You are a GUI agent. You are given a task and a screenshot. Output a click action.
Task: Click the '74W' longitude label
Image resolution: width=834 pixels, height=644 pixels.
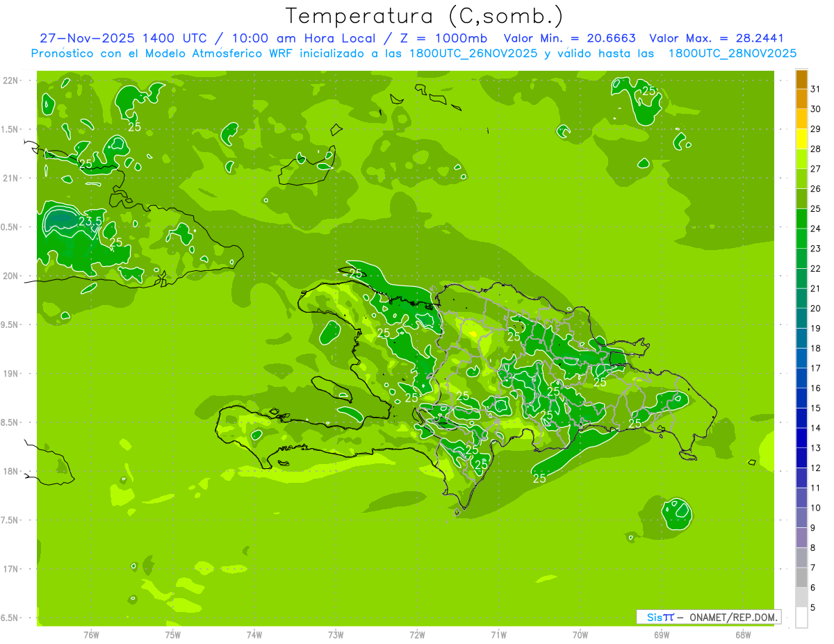tap(254, 634)
